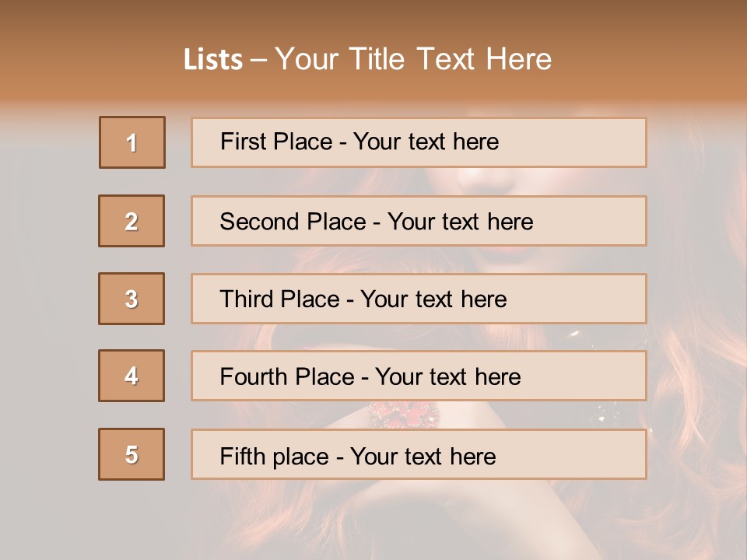
Task: Click the number 1 box
Action: [x=132, y=142]
